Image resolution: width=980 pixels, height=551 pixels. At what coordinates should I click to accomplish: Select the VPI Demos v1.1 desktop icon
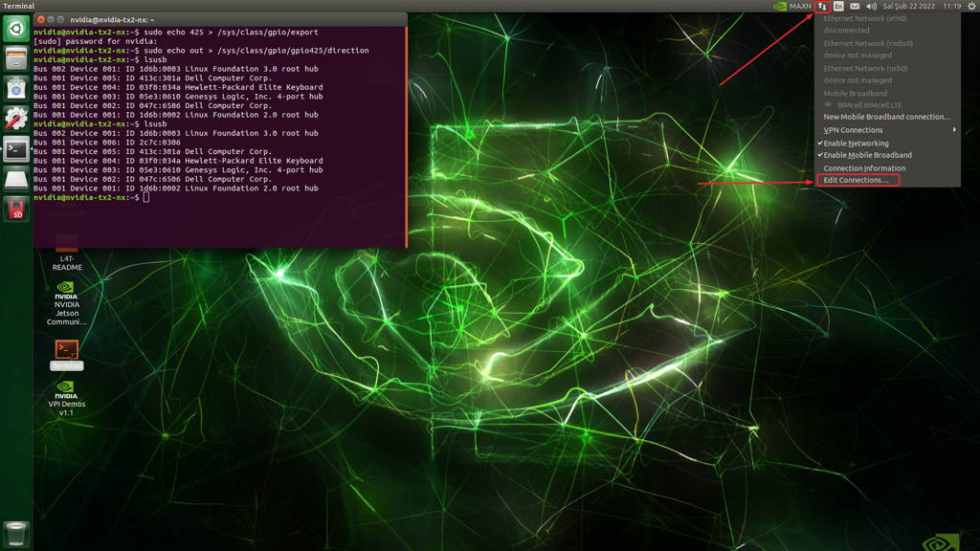pos(67,399)
